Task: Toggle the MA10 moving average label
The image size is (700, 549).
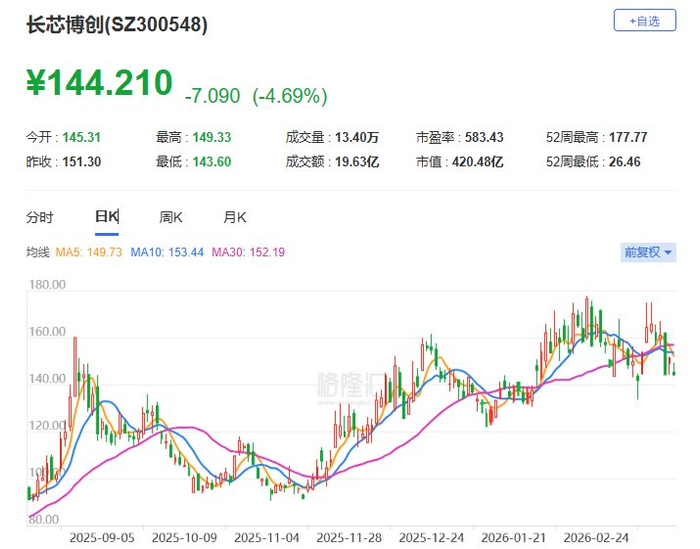Action: click(x=167, y=252)
